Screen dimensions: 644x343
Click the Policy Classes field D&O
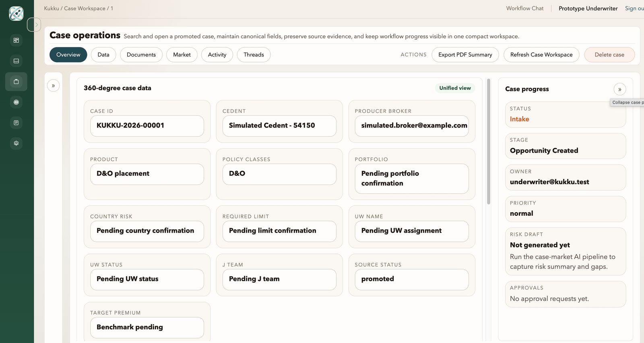279,174
